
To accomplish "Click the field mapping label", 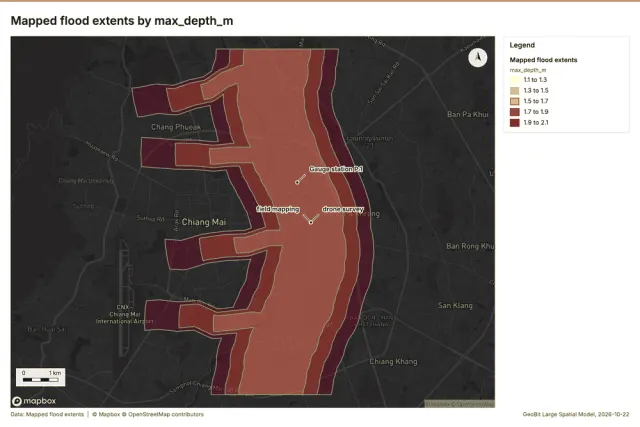I will pos(278,209).
